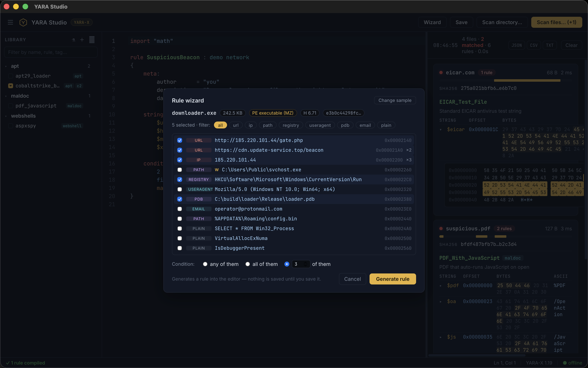Click the numeric 'of them' count field
Image resolution: width=588 pixels, height=368 pixels.
point(301,264)
